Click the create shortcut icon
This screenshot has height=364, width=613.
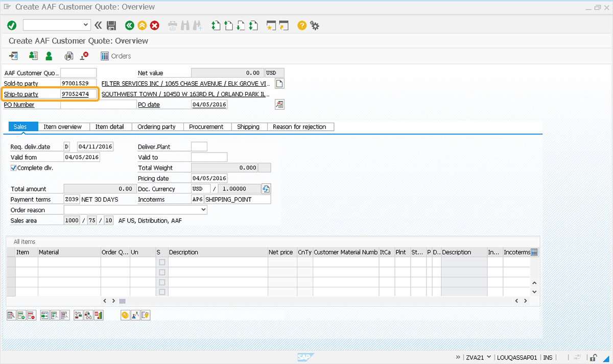tap(284, 25)
